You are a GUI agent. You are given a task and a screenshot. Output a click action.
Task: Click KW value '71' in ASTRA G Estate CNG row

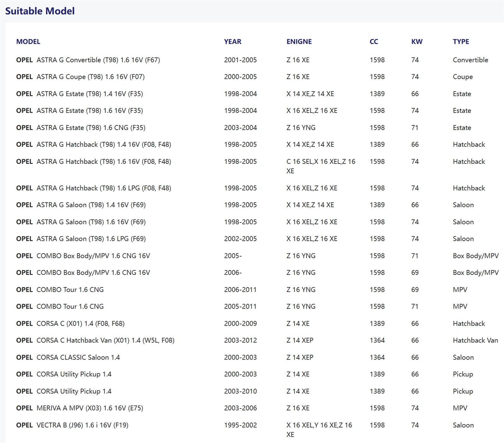[x=415, y=128]
